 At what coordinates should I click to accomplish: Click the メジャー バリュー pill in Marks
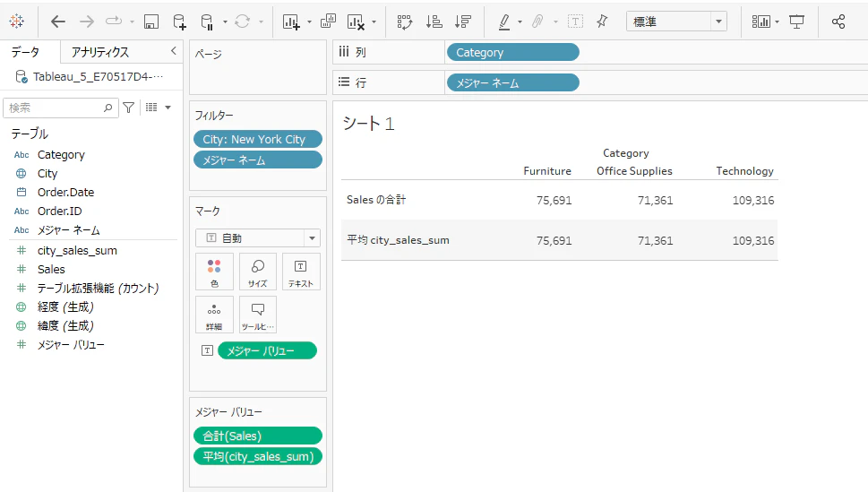coord(267,350)
